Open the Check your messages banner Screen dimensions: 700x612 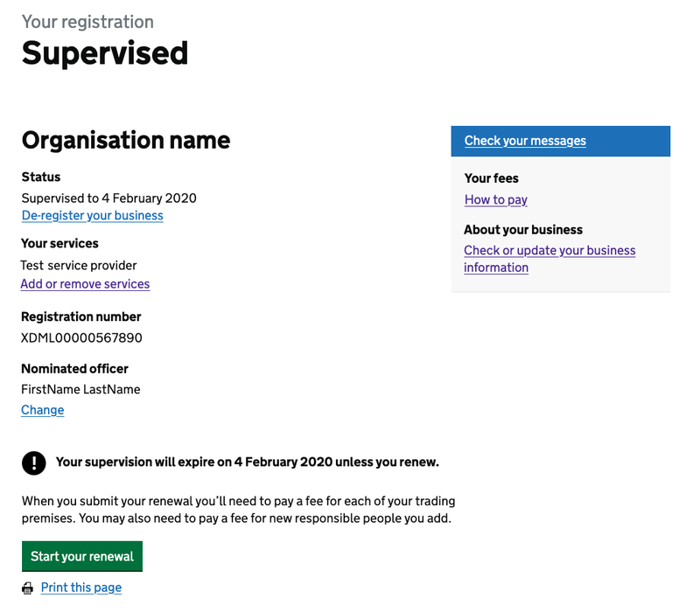point(524,141)
